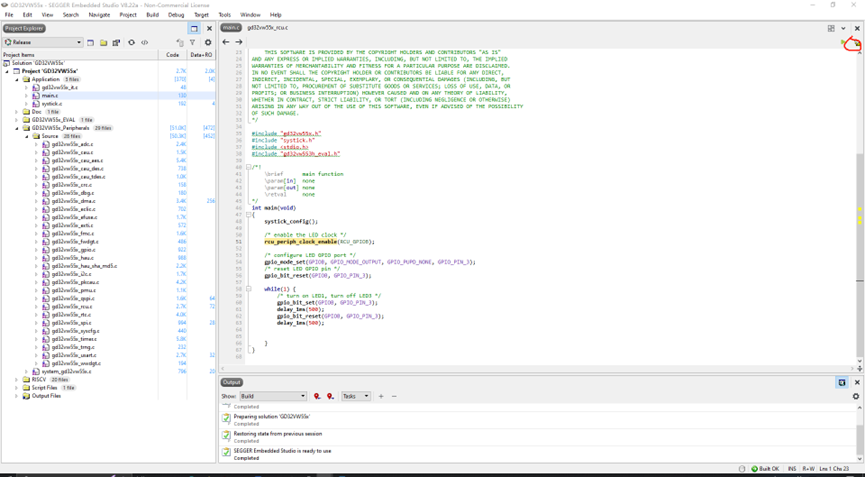Open the Debug menu
The width and height of the screenshot is (865, 477).
pos(176,15)
